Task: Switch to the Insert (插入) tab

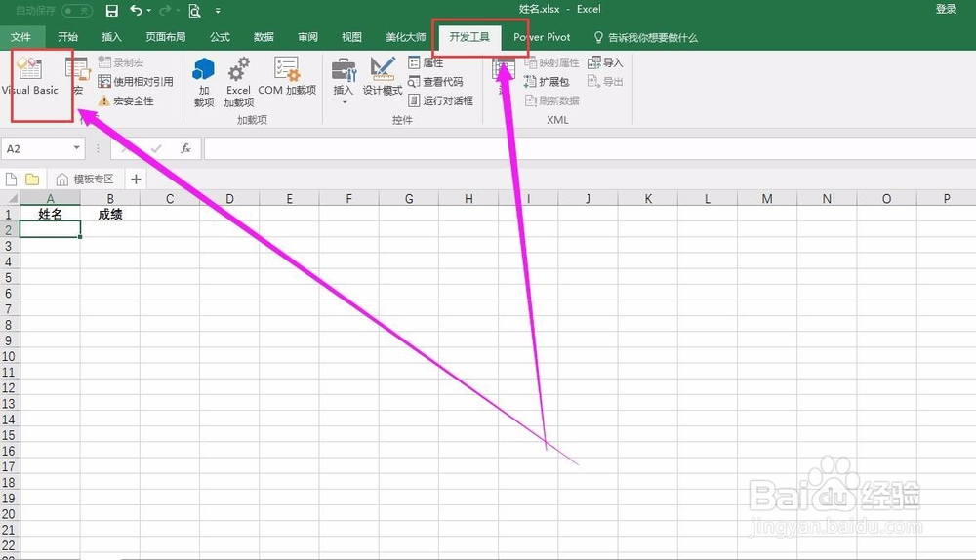Action: tap(111, 37)
